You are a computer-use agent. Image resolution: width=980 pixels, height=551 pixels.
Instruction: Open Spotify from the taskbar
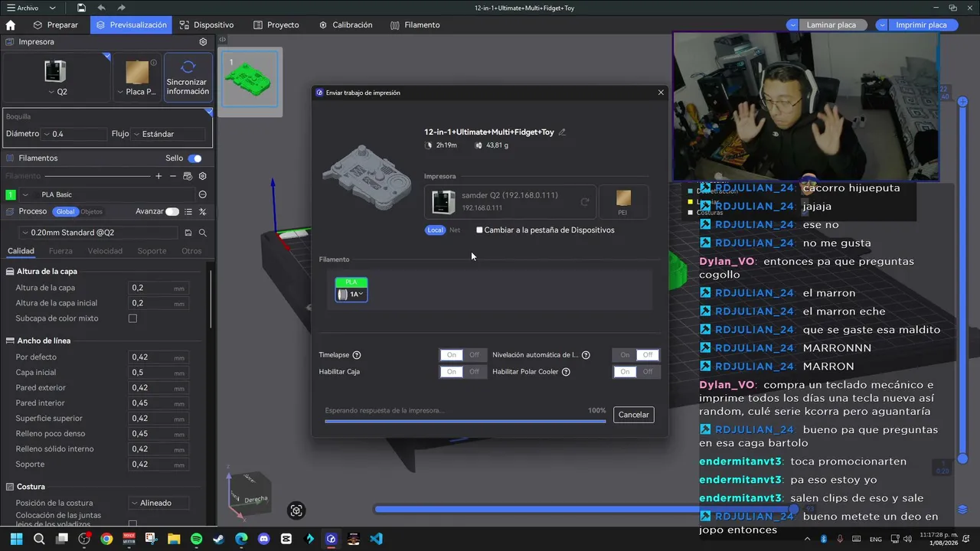click(x=196, y=539)
